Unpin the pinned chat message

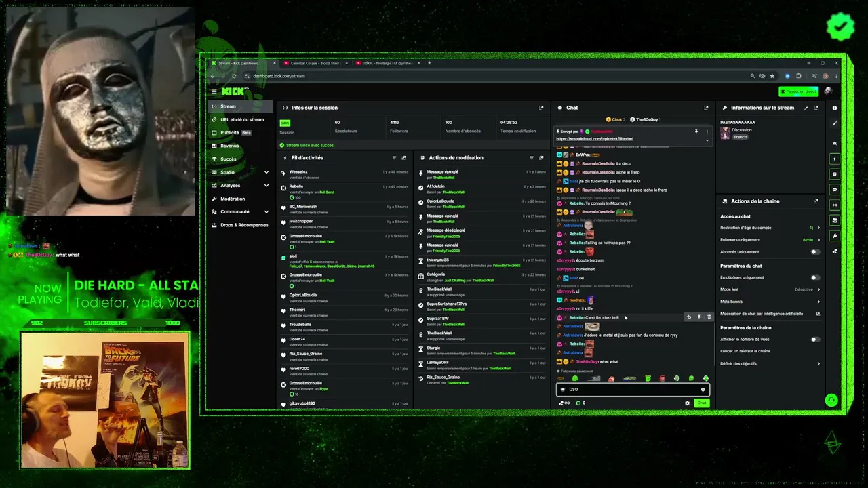696,131
